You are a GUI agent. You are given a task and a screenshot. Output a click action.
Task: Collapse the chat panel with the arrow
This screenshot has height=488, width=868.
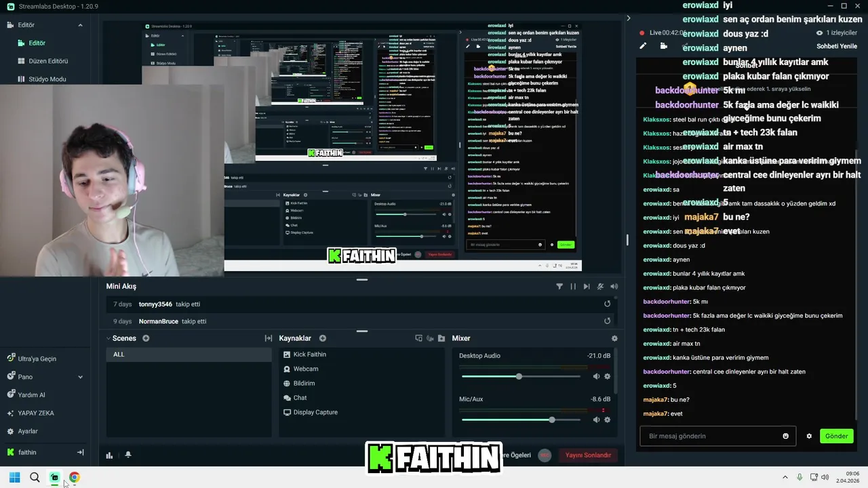pos(628,18)
